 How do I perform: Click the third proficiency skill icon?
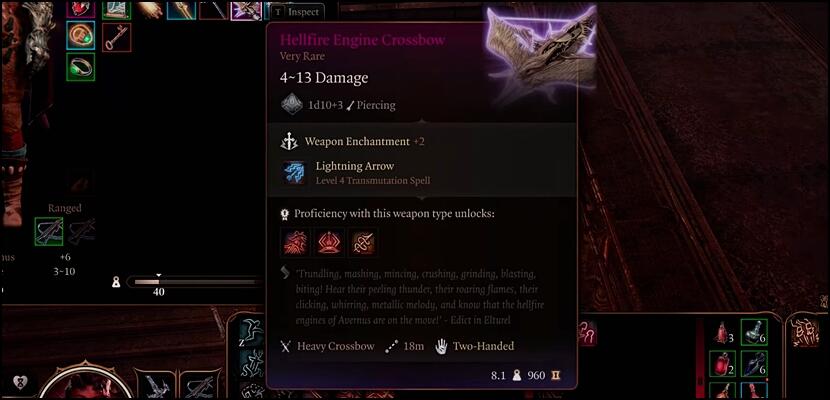(x=364, y=242)
